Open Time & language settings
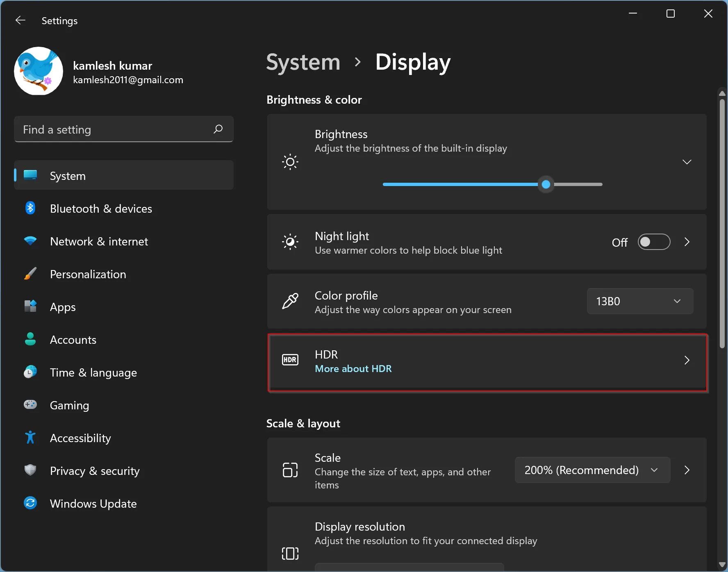The width and height of the screenshot is (728, 572). point(93,372)
